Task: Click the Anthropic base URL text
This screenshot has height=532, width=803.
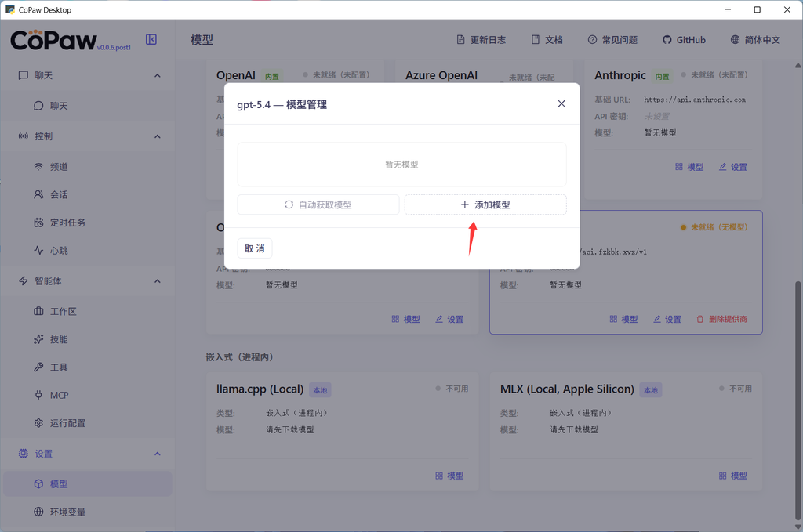Action: (695, 100)
